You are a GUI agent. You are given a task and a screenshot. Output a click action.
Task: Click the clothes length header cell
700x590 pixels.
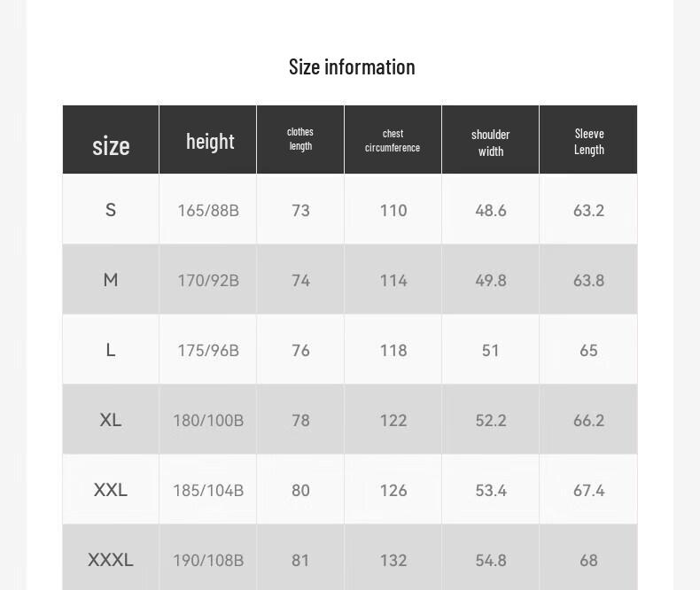coord(300,140)
